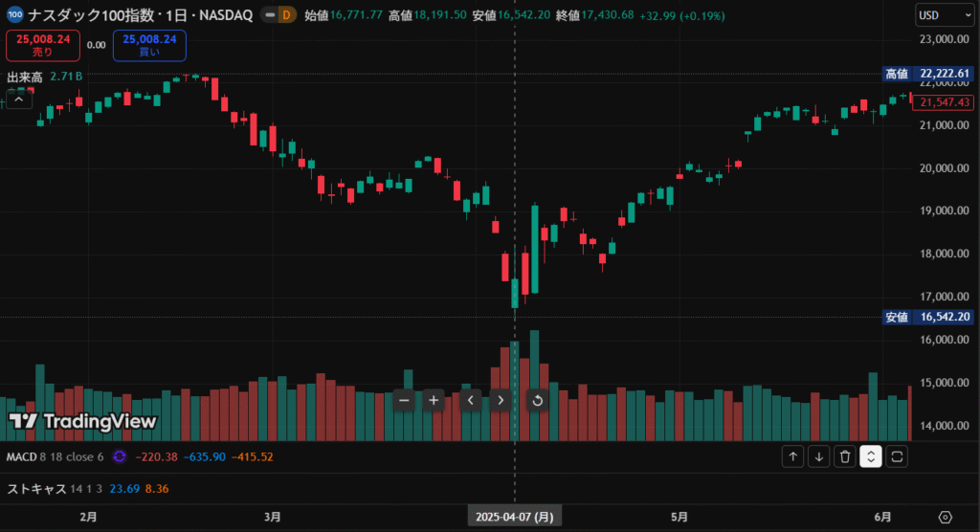Toggle maximize of the MACD pane
The image size is (980, 532).
[897, 456]
